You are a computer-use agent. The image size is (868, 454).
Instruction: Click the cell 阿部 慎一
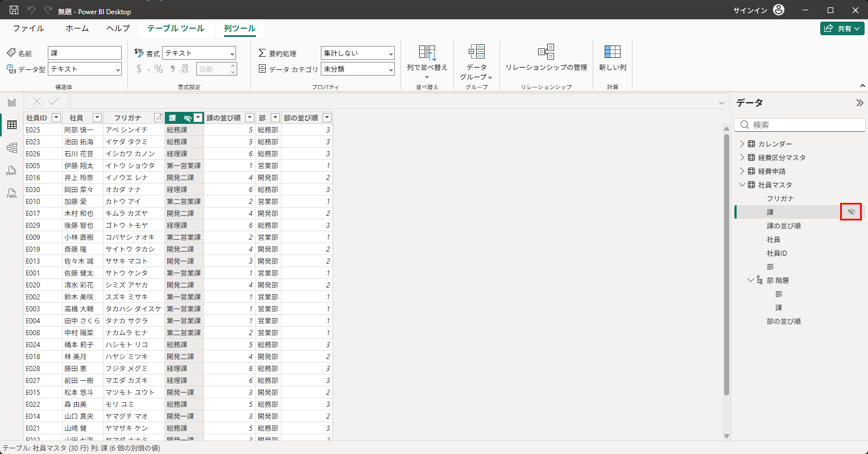82,130
